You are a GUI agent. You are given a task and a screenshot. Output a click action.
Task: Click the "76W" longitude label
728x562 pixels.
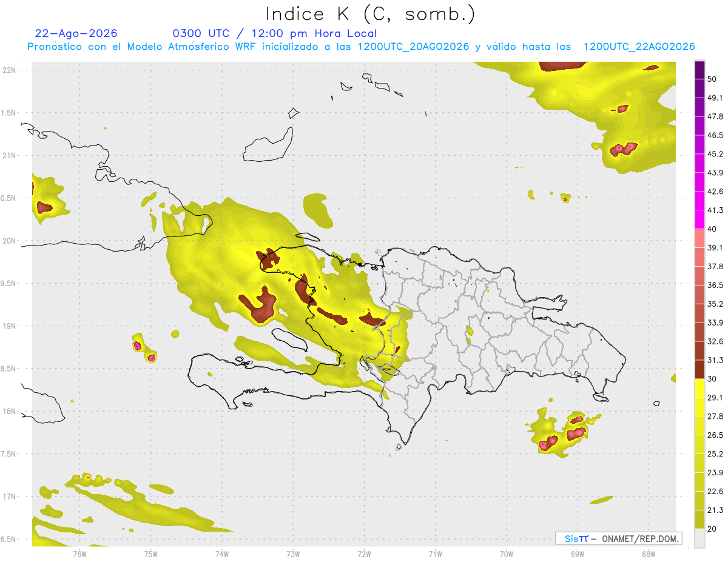pyautogui.click(x=79, y=554)
